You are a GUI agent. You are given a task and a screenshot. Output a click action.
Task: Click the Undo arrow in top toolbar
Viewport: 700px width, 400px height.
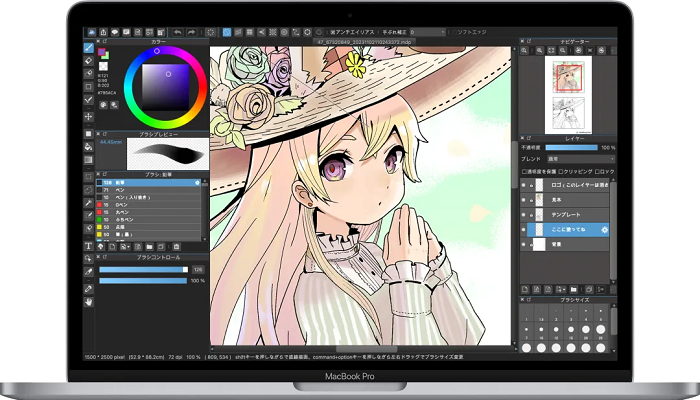click(177, 32)
